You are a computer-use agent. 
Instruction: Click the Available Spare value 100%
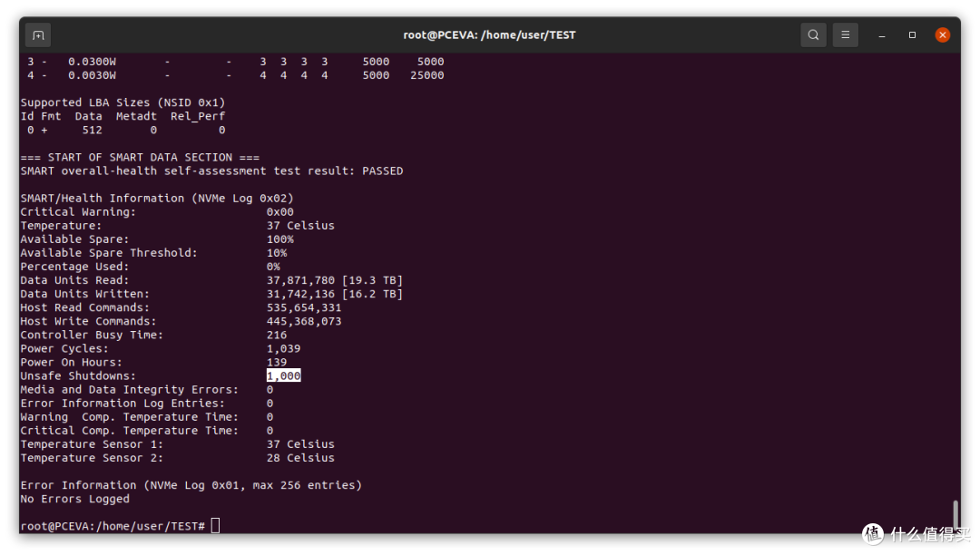(x=280, y=239)
